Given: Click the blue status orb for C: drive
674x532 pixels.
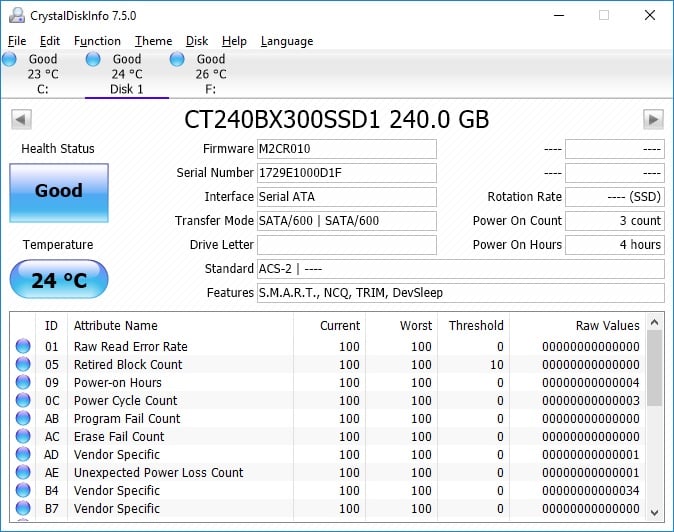Looking at the screenshot, I should [x=9, y=59].
